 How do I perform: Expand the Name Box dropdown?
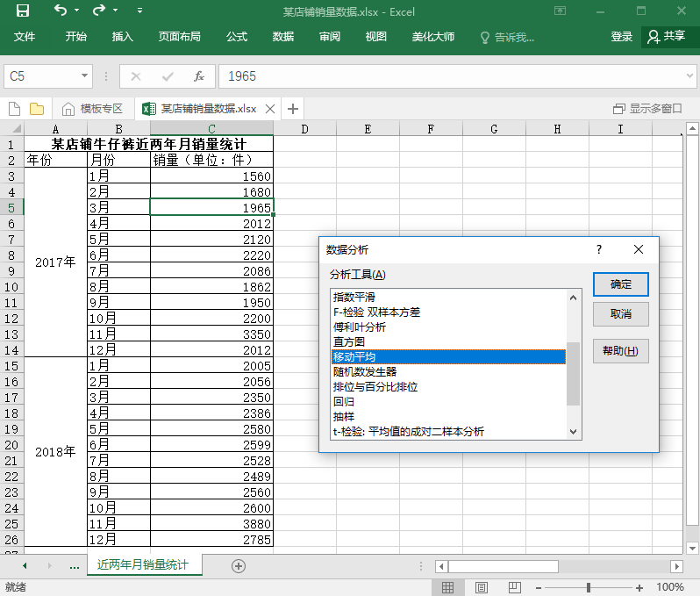(85, 76)
